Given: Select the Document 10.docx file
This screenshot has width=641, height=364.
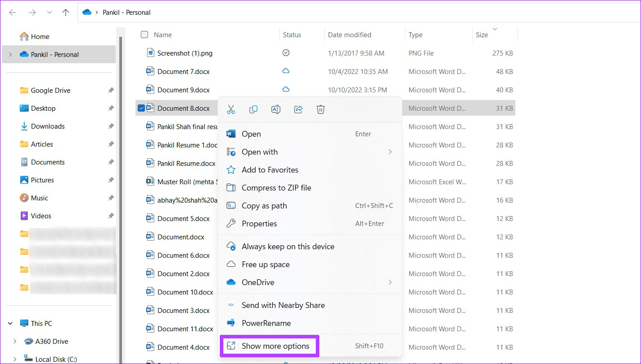Looking at the screenshot, I should [x=185, y=292].
